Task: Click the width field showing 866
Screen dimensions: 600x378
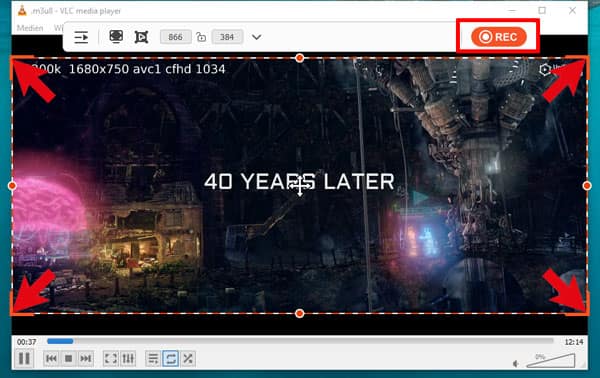Action: [176, 37]
